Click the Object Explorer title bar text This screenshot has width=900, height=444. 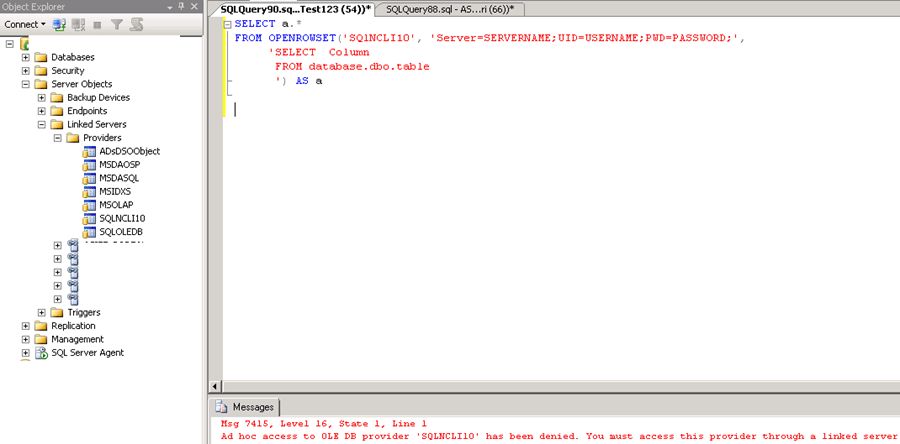tap(33, 7)
